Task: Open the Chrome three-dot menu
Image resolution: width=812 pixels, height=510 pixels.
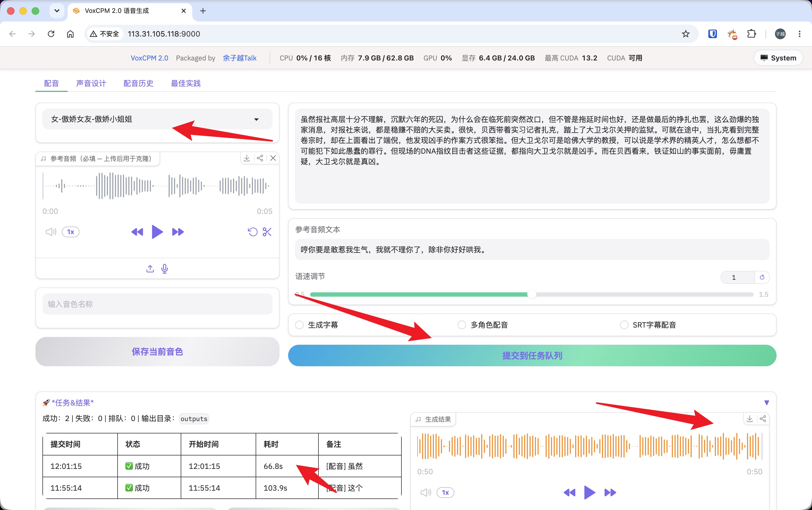Action: tap(800, 34)
